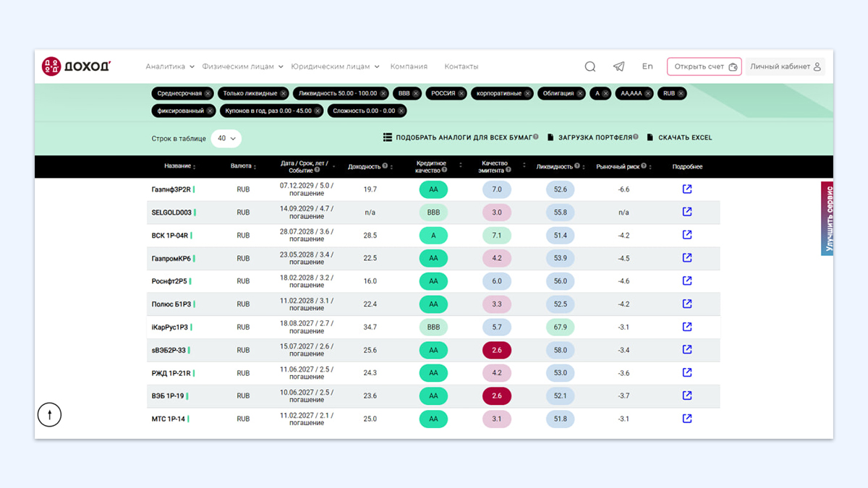This screenshot has height=488, width=868.
Task: Remove the Сложность 0.00 - 0.00 filter
Action: point(401,111)
